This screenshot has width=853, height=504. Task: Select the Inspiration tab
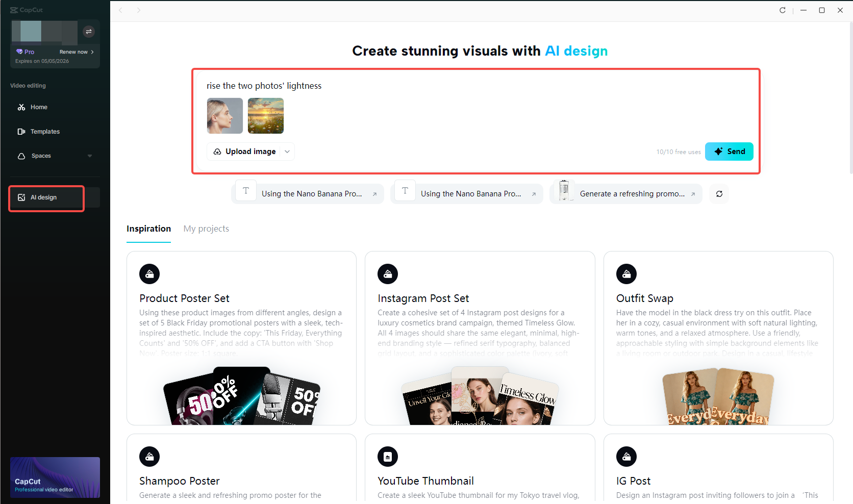(148, 229)
